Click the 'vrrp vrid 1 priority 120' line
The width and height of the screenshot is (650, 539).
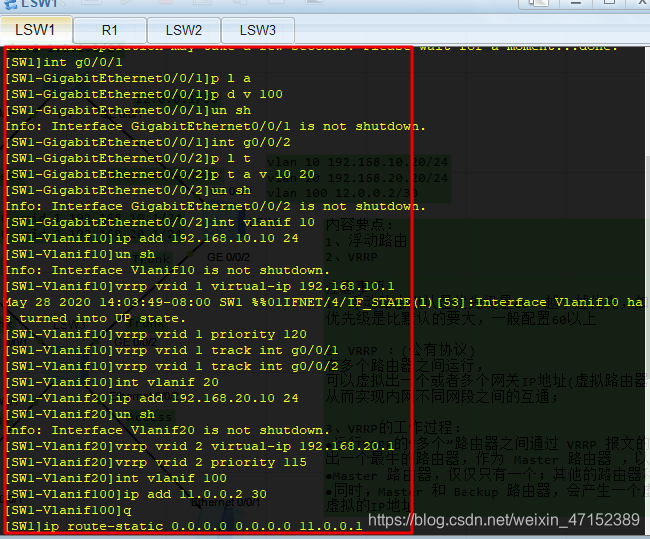[x=156, y=335]
